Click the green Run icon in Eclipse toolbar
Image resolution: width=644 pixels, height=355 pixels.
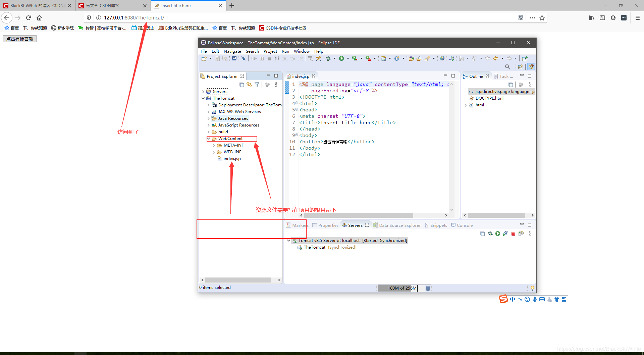[x=341, y=58]
